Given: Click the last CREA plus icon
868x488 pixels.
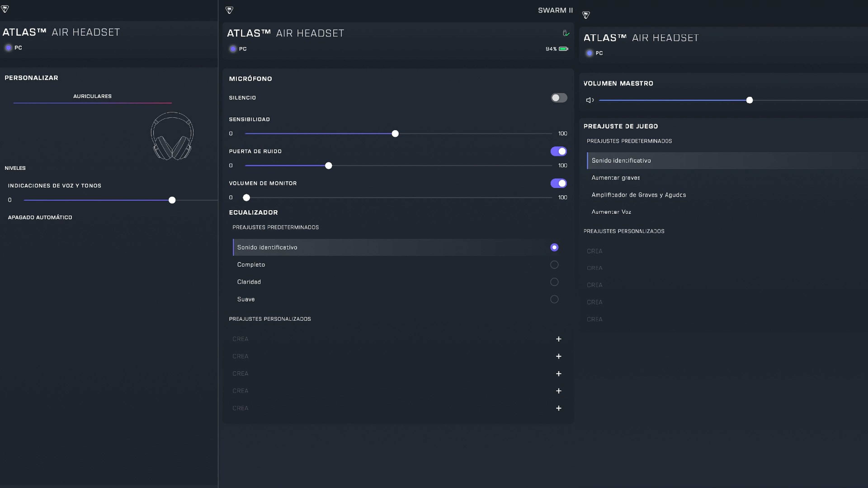Looking at the screenshot, I should point(558,408).
